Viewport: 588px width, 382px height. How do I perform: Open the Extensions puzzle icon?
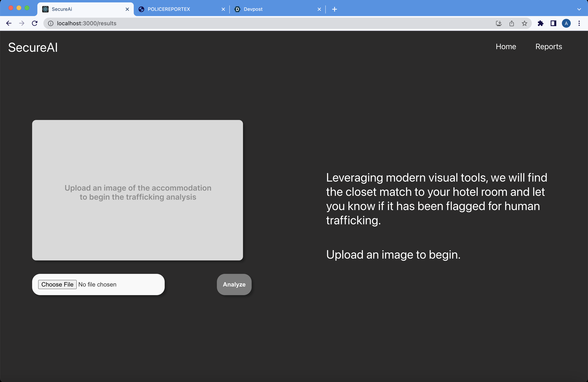click(x=540, y=23)
